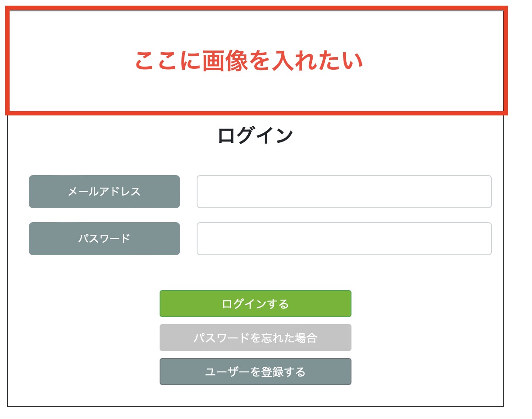
Task: Choose the forgot-password light gray button
Action: pyautogui.click(x=255, y=338)
